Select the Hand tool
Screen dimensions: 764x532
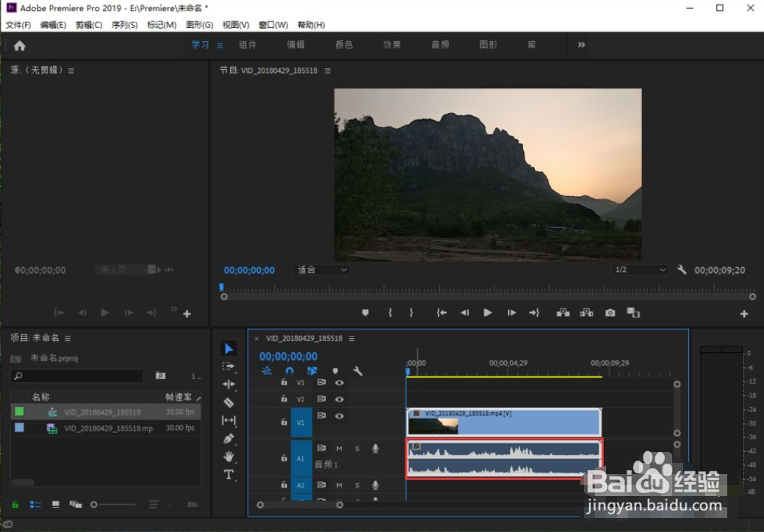(x=228, y=456)
